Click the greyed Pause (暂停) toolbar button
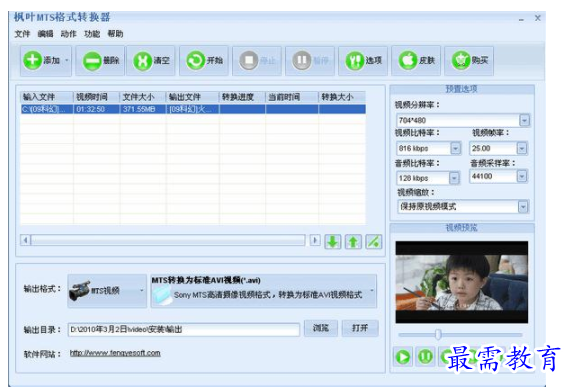569x390 pixels. pos(310,61)
